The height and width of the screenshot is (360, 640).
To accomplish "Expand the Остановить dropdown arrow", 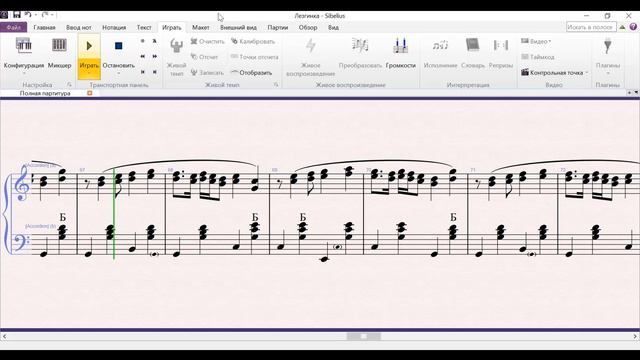I will 118,73.
